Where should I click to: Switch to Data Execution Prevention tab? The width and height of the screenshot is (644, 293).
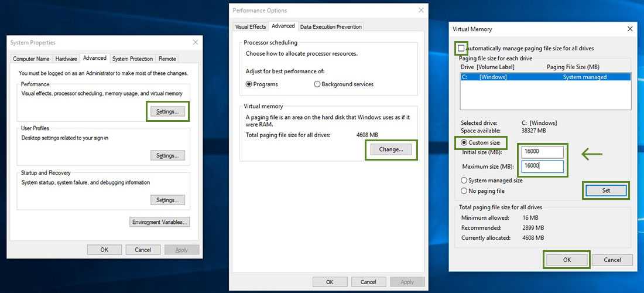[331, 27]
